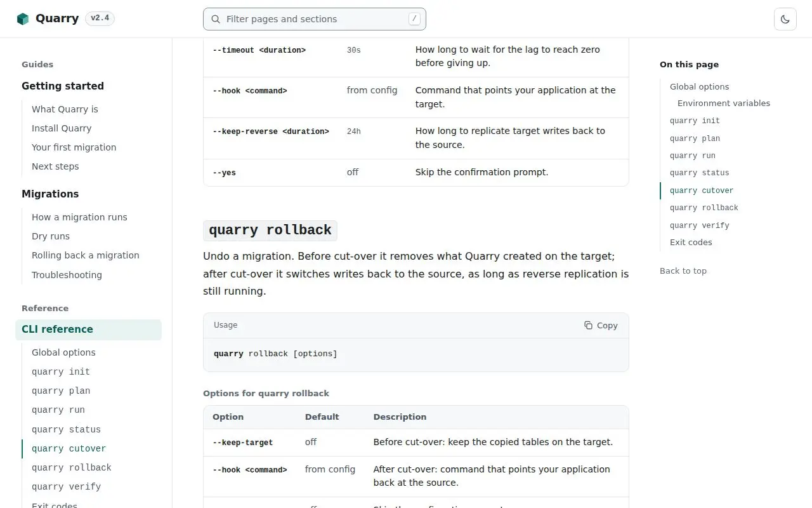Click the copy icon in Usage block
This screenshot has height=508, width=812.
click(589, 325)
